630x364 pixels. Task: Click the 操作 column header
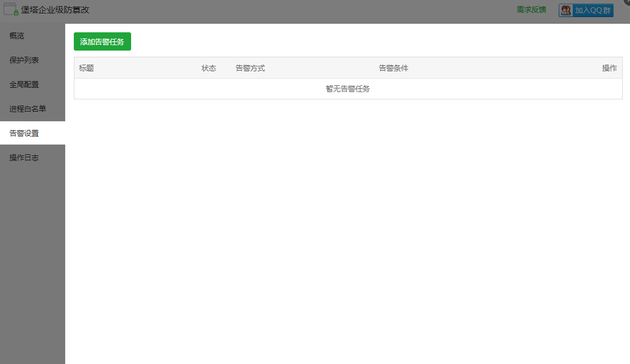click(609, 68)
